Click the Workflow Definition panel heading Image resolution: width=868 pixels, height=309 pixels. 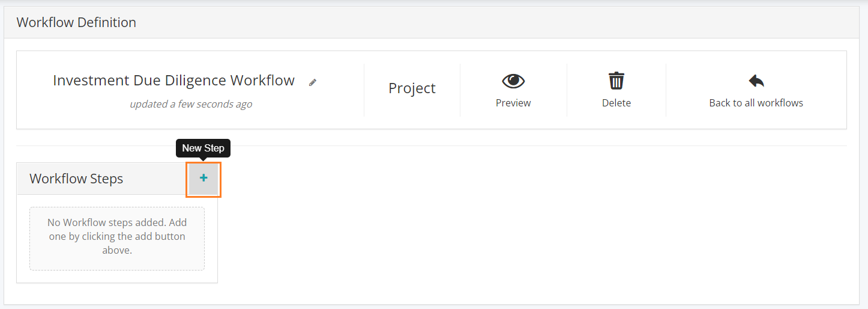coord(76,23)
